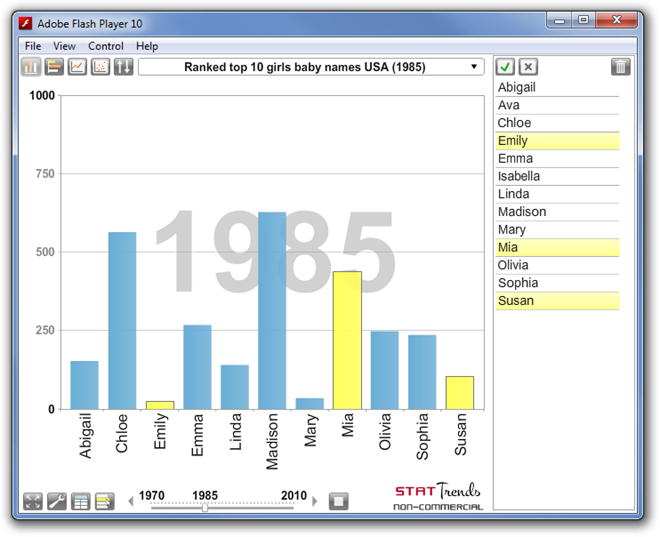Stop the animation playback
The width and height of the screenshot is (660, 537).
tap(338, 501)
